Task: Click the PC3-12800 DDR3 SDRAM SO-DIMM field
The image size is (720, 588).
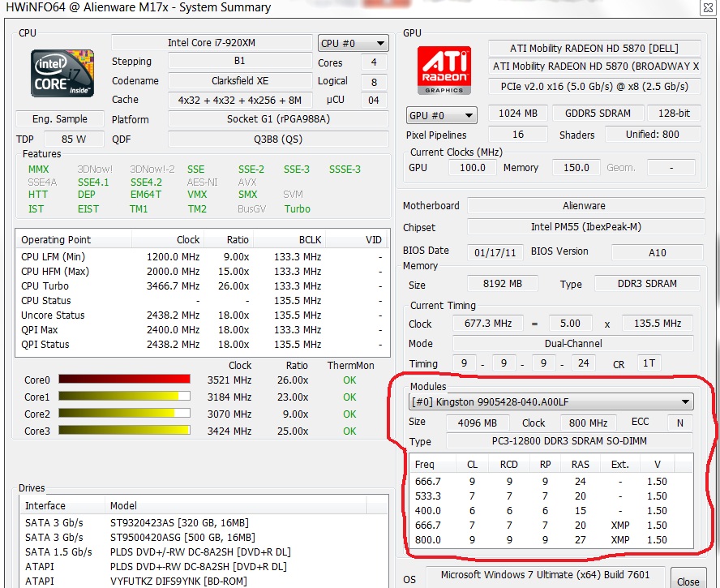Action: pos(569,441)
